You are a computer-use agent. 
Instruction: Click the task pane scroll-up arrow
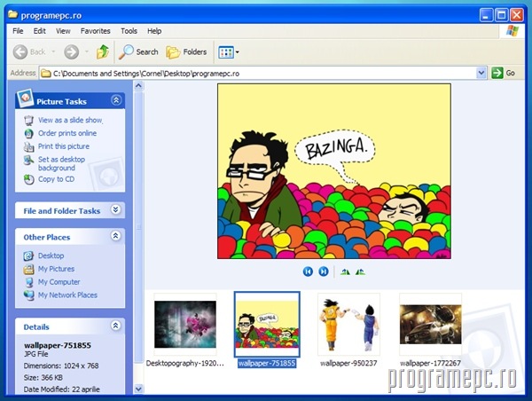(x=138, y=85)
